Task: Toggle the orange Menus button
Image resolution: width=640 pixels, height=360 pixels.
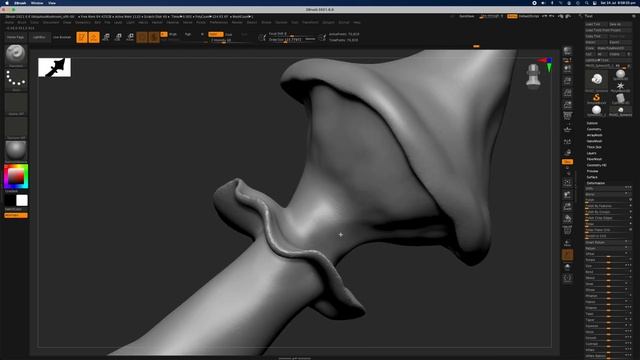Action: [512, 16]
